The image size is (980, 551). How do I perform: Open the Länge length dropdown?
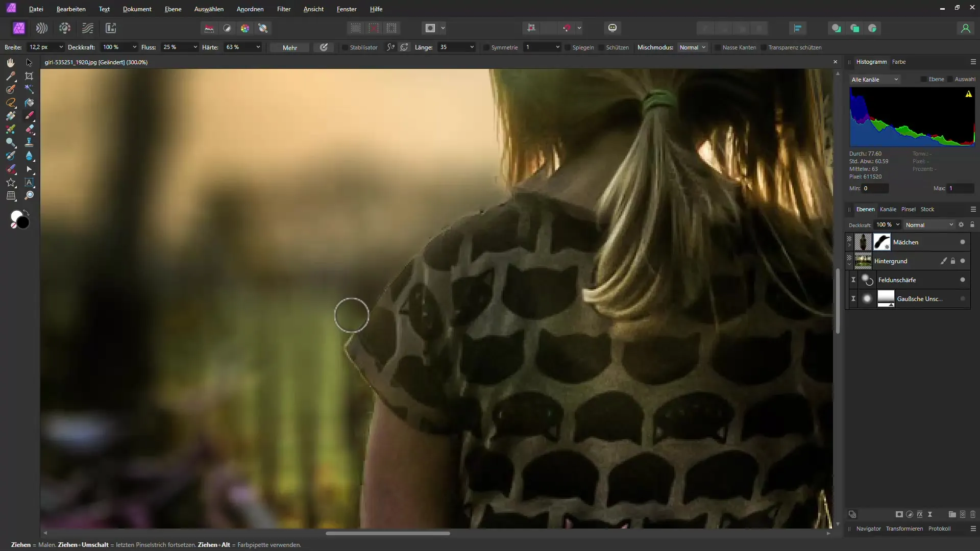pyautogui.click(x=472, y=47)
